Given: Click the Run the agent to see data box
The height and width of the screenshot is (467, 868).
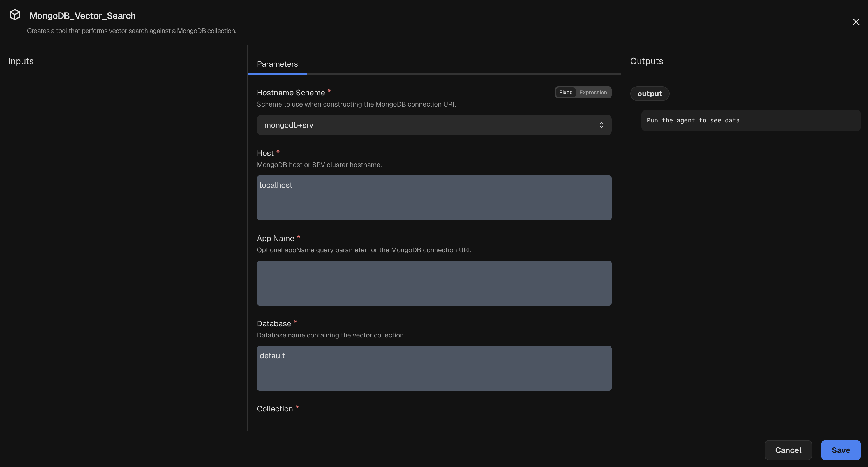Looking at the screenshot, I should (751, 120).
